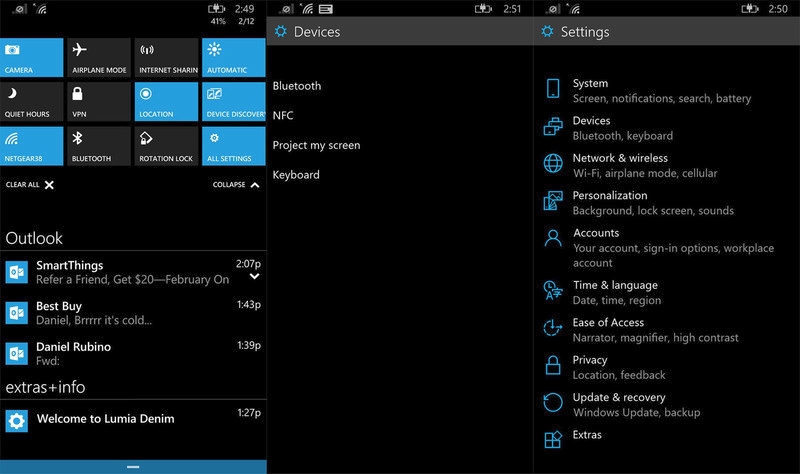
Task: Click the System phone icon
Action: click(x=553, y=88)
